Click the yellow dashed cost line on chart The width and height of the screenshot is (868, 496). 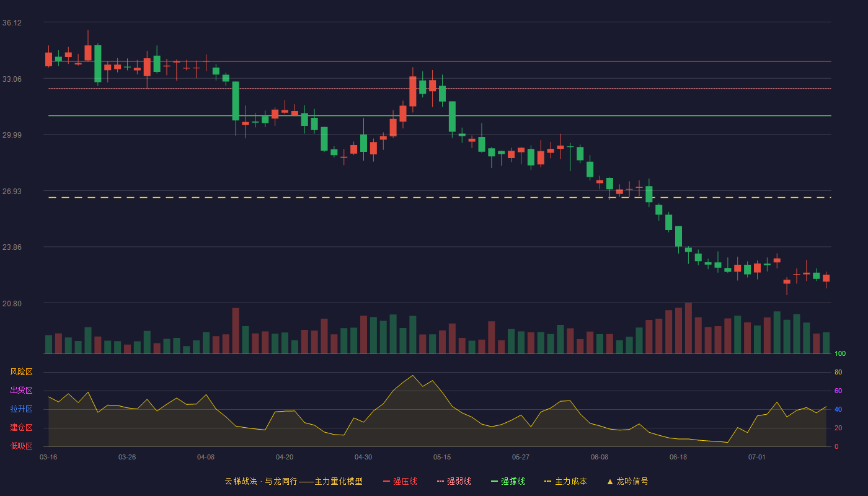tap(440, 198)
